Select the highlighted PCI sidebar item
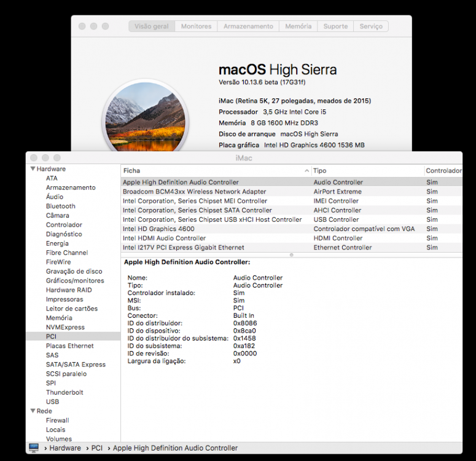 (73, 336)
